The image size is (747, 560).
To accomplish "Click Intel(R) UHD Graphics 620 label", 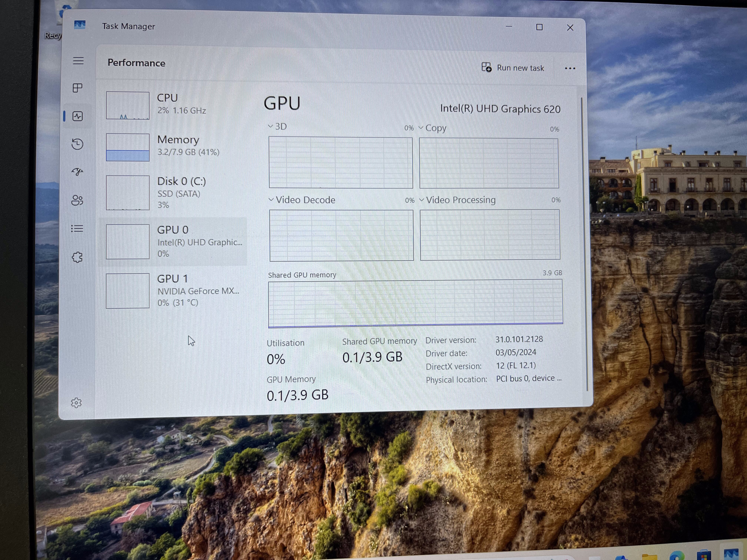I will (x=500, y=109).
